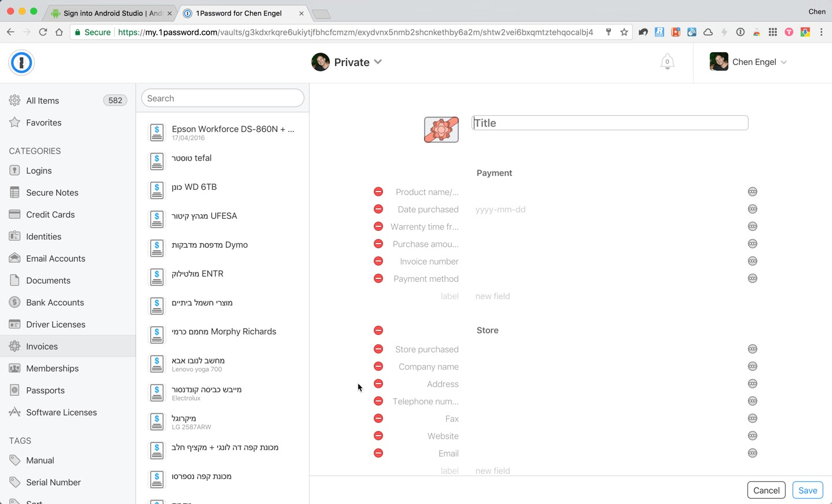Expand the Private vault selector

click(347, 62)
